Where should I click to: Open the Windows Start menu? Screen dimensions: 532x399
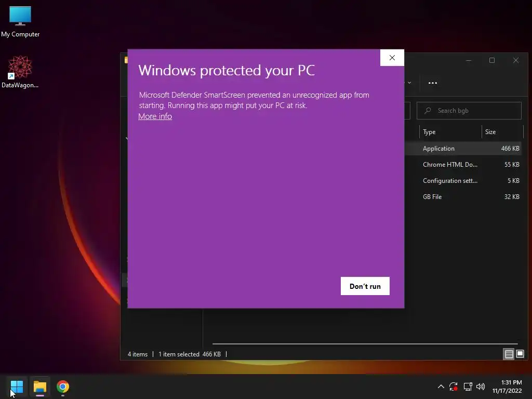pyautogui.click(x=17, y=387)
